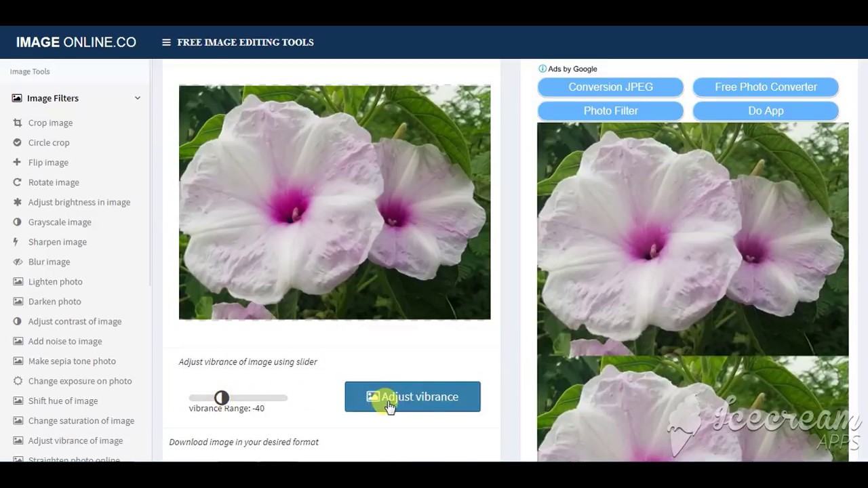This screenshot has width=868, height=488.
Task: Click the Adjust vibrance blue button
Action: pyautogui.click(x=412, y=396)
